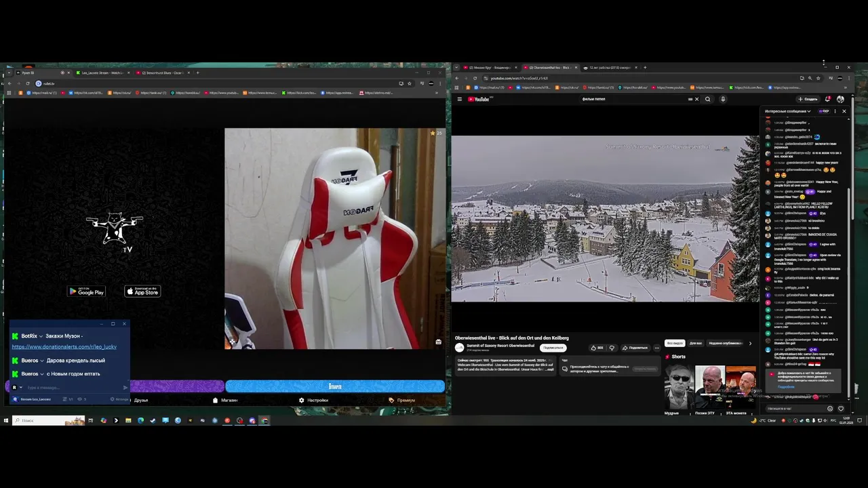The height and width of the screenshot is (488, 868).
Task: Open Настройки in bottom bar
Action: (313, 400)
